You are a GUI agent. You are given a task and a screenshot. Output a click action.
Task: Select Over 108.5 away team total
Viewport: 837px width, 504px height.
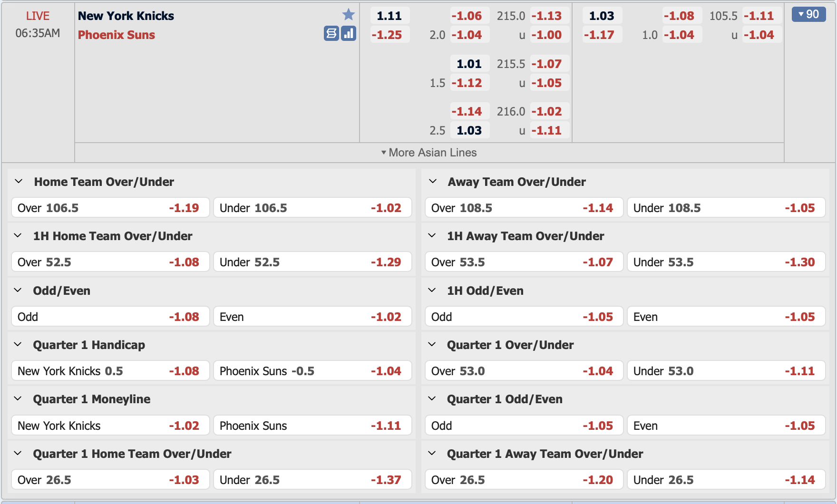524,208
